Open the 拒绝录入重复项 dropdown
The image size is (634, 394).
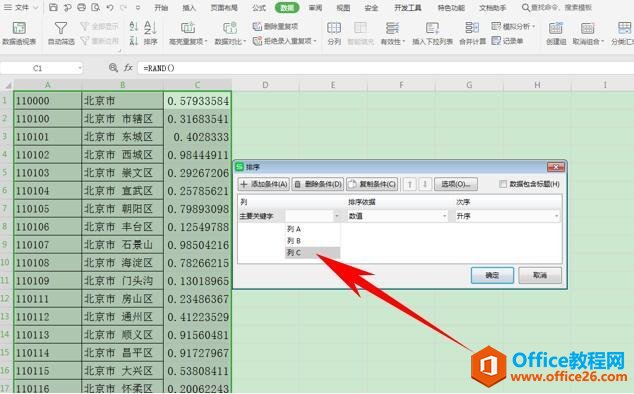(x=285, y=41)
